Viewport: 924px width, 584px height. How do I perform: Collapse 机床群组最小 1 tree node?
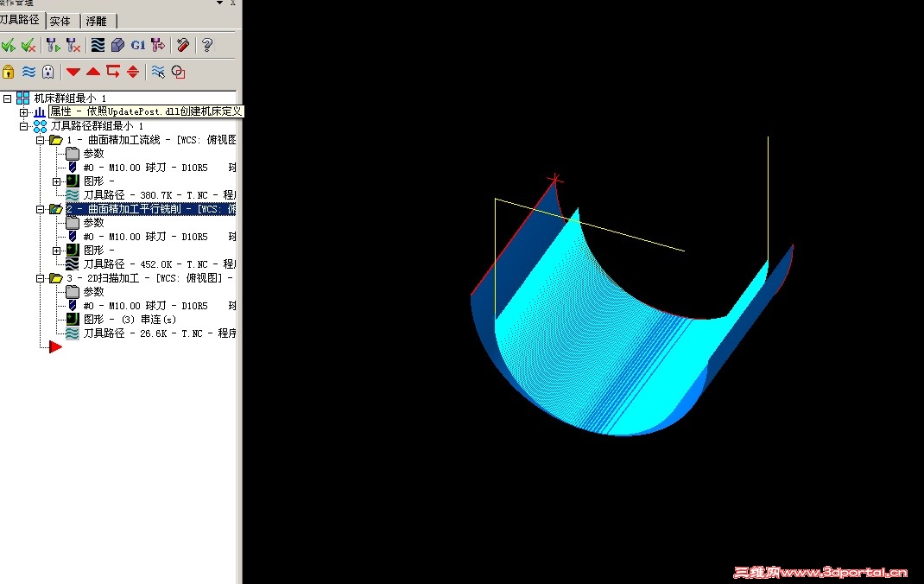click(7, 98)
